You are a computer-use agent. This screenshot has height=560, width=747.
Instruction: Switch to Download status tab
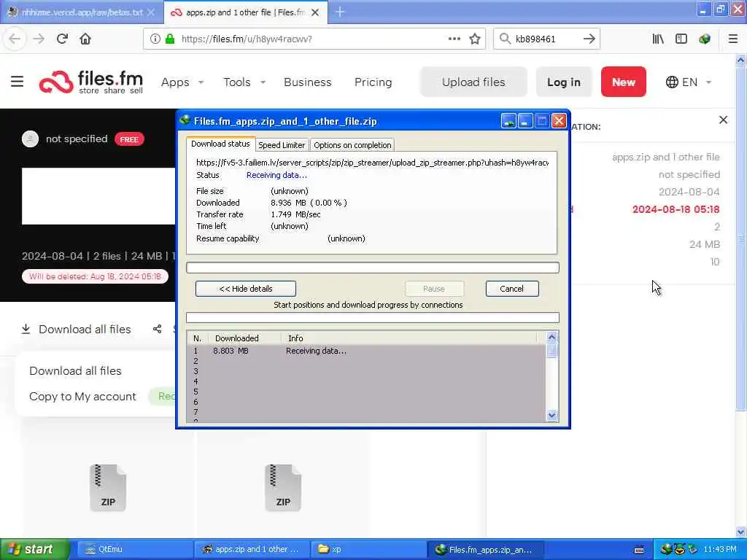220,144
